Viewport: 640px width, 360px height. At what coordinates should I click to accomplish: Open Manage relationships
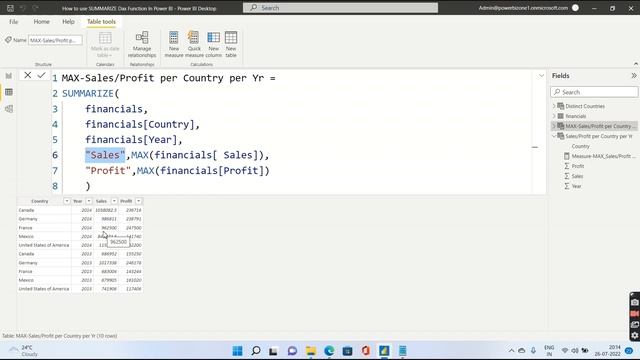[x=142, y=44]
